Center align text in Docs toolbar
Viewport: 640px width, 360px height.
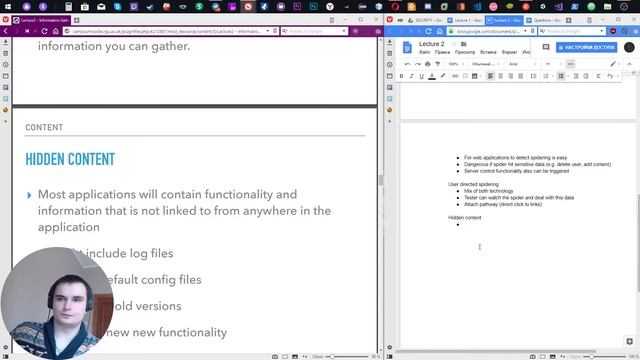coord(500,76)
